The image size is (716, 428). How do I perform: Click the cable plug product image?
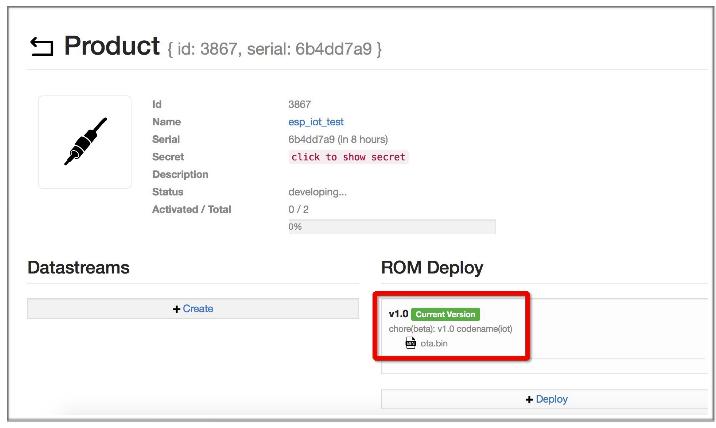(x=85, y=142)
